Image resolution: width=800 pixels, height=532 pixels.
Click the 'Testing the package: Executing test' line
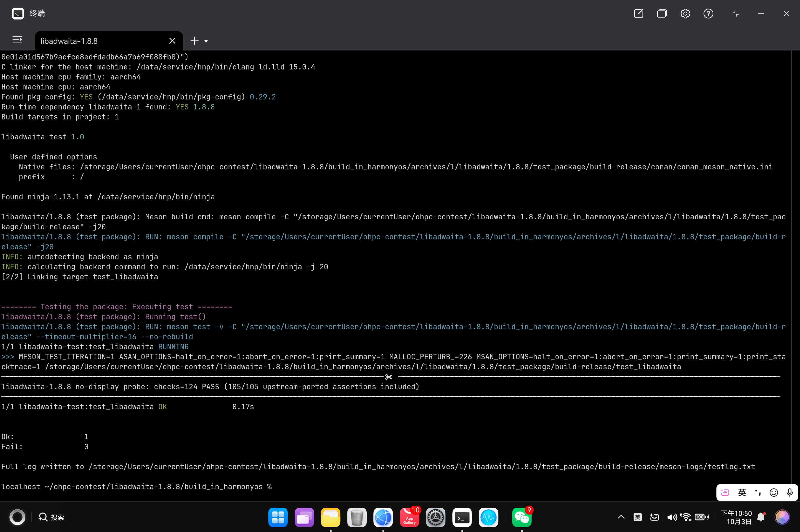click(x=117, y=307)
